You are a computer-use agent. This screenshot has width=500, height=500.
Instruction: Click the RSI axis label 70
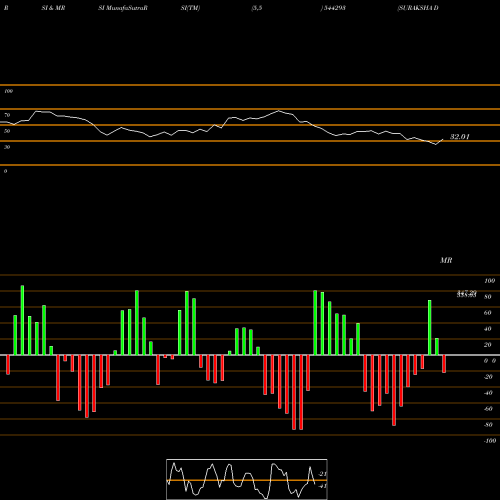click(x=7, y=115)
